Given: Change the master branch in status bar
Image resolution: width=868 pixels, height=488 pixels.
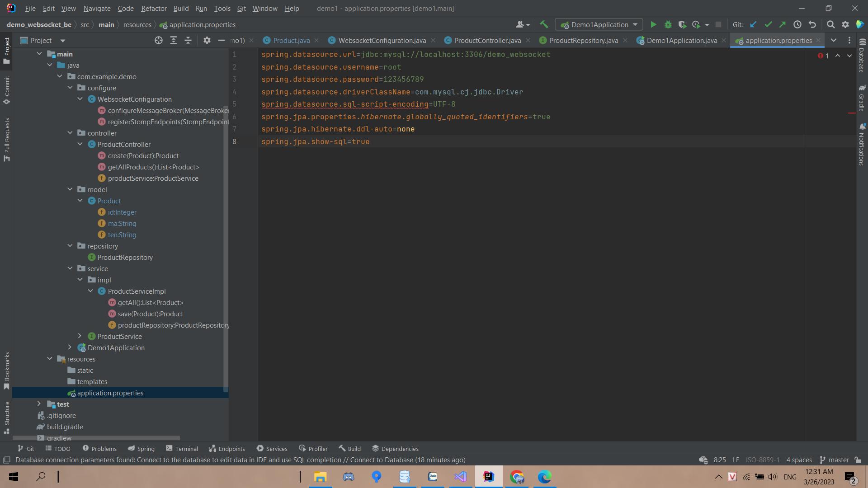Looking at the screenshot, I should tap(834, 460).
